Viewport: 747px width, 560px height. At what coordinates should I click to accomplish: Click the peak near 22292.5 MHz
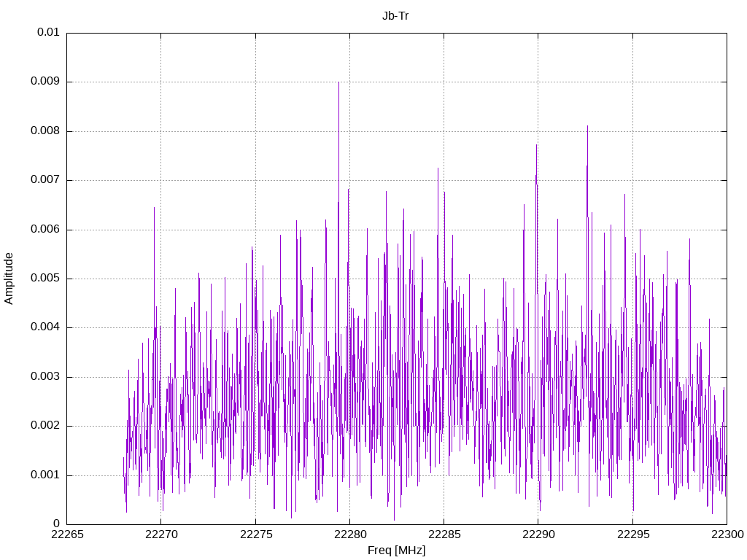[587, 127]
